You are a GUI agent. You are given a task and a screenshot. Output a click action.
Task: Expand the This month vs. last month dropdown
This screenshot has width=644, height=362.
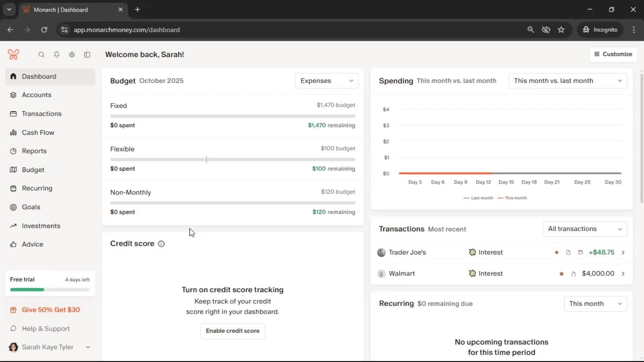coord(568,81)
